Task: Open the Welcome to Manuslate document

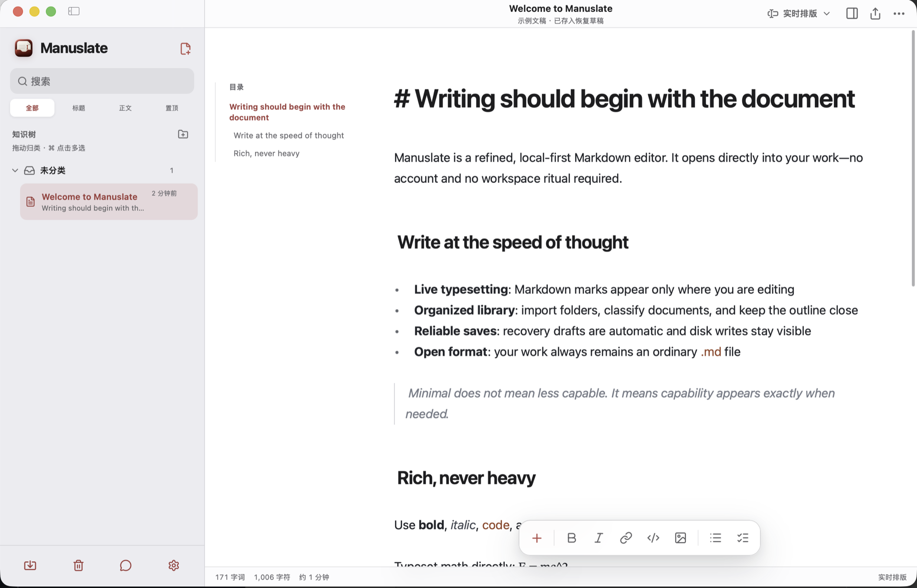Action: 109,202
